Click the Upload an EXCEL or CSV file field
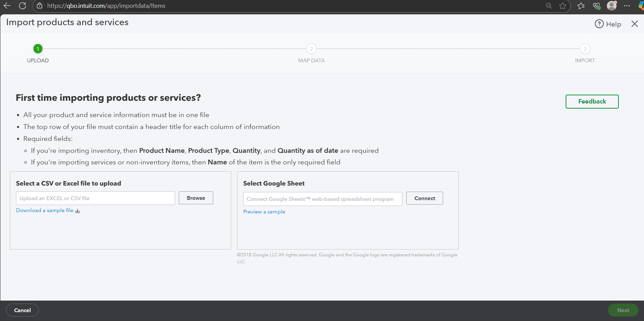The image size is (644, 321). point(95,198)
